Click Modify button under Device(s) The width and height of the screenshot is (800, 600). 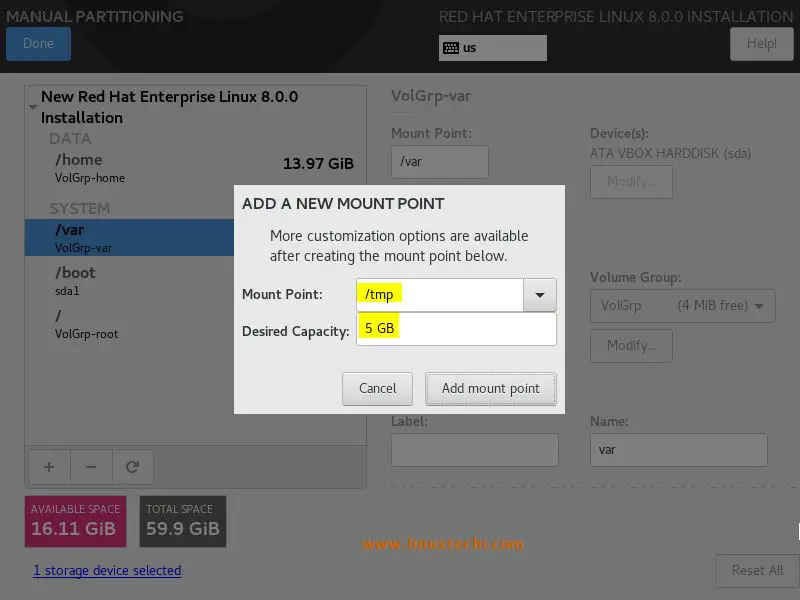(x=631, y=182)
